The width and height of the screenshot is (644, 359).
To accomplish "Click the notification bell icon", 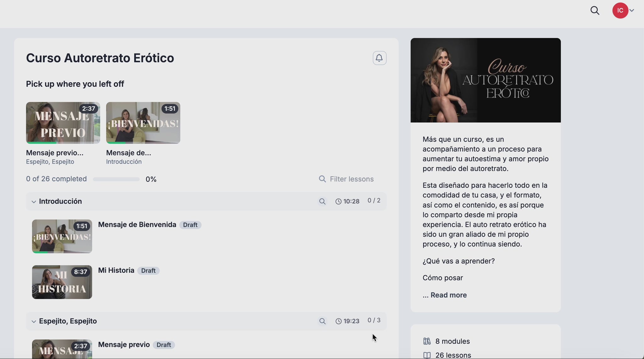I will [380, 58].
